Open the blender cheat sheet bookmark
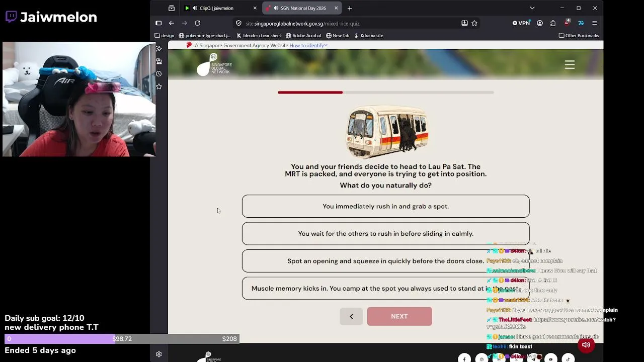The height and width of the screenshot is (362, 644). coord(259,36)
